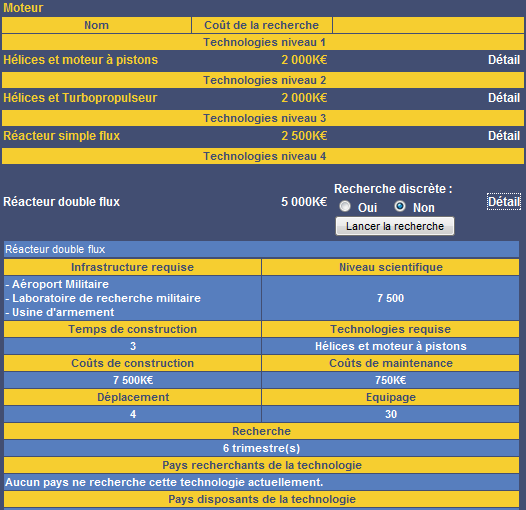526x510 pixels.
Task: Click the Hélices et Turbopropulseur name
Action: click(80, 98)
